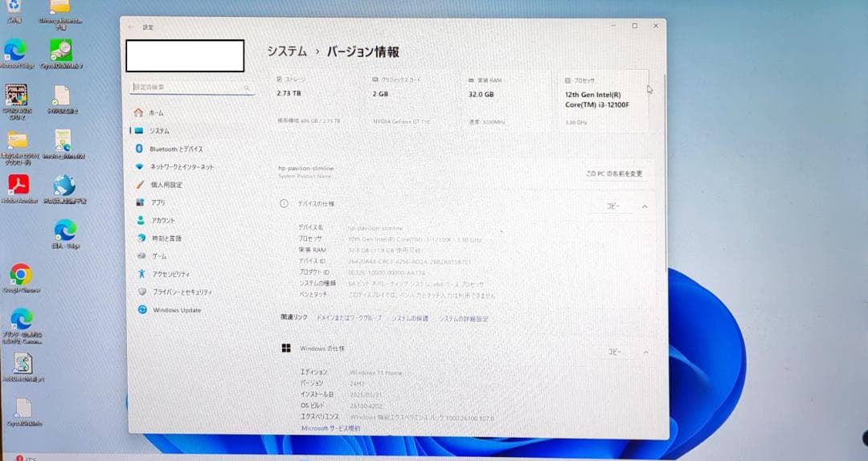The image size is (868, 461).
Task: Click the Settings window vertical scrollbar
Action: point(665,172)
